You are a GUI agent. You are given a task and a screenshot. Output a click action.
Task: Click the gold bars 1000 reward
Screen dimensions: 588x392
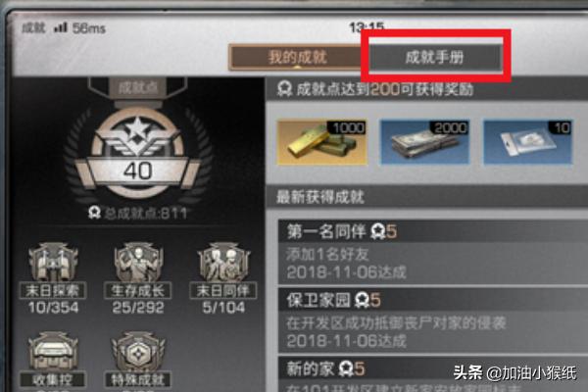pyautogui.click(x=321, y=142)
